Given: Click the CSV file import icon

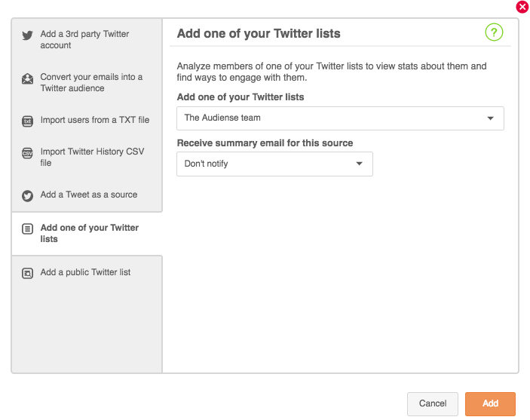Looking at the screenshot, I should click(27, 153).
